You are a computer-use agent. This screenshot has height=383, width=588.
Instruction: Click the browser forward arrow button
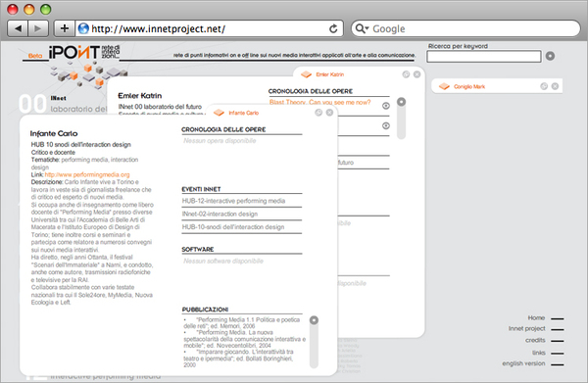[x=38, y=28]
